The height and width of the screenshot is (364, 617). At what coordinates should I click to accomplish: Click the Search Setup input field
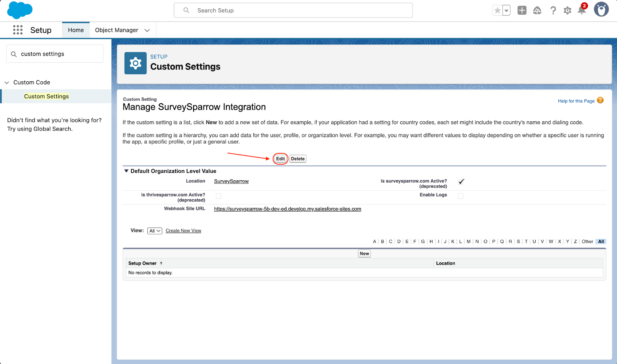tap(293, 10)
